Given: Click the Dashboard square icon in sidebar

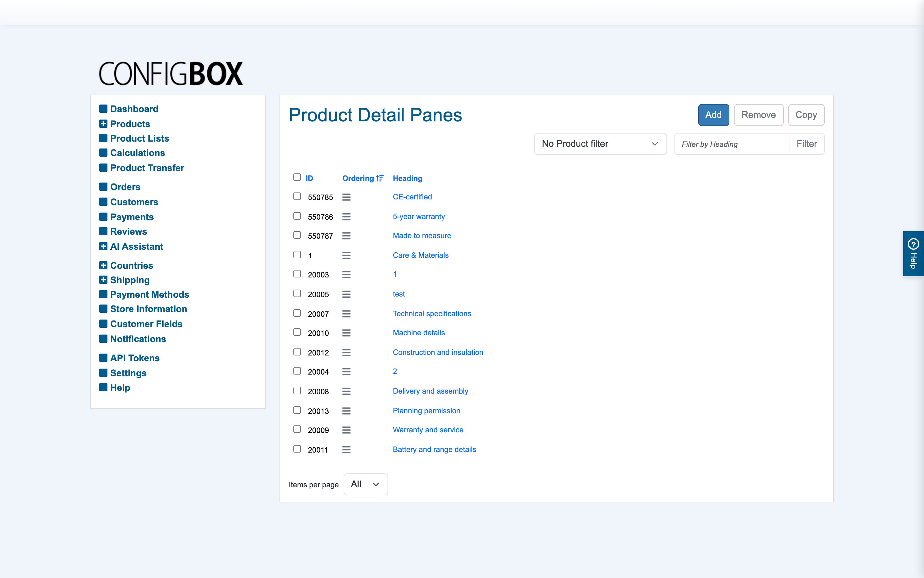Looking at the screenshot, I should point(103,109).
